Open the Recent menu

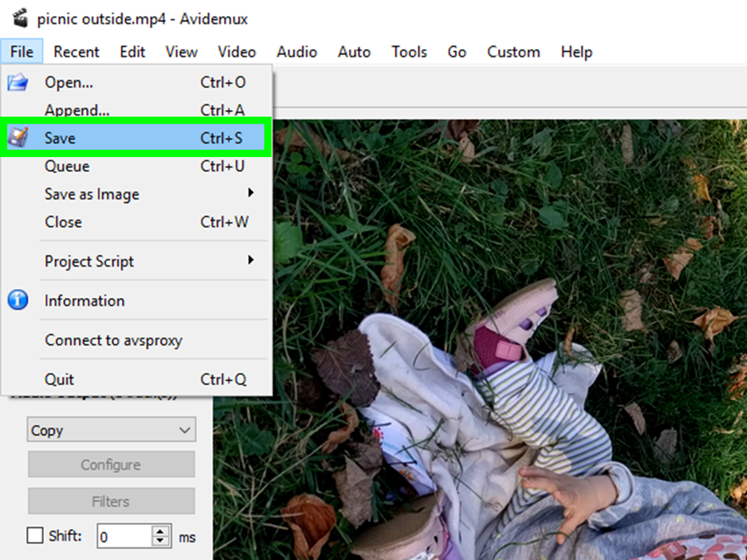(76, 52)
